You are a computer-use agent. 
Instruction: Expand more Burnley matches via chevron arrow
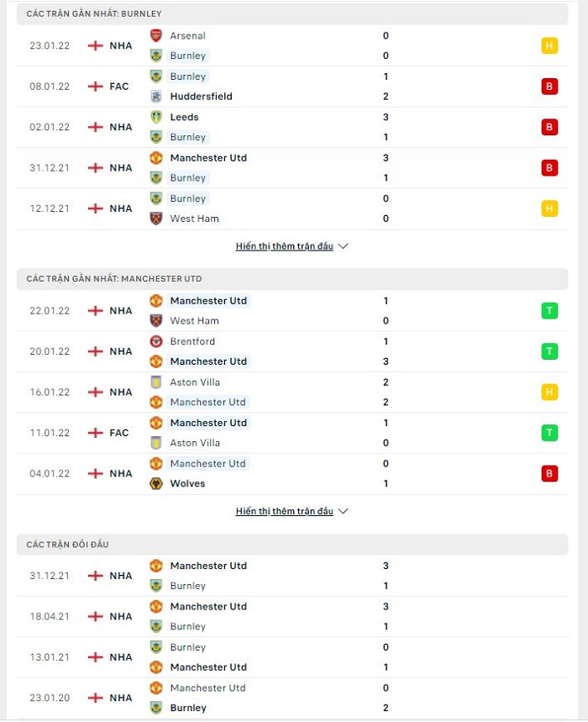[x=343, y=246]
